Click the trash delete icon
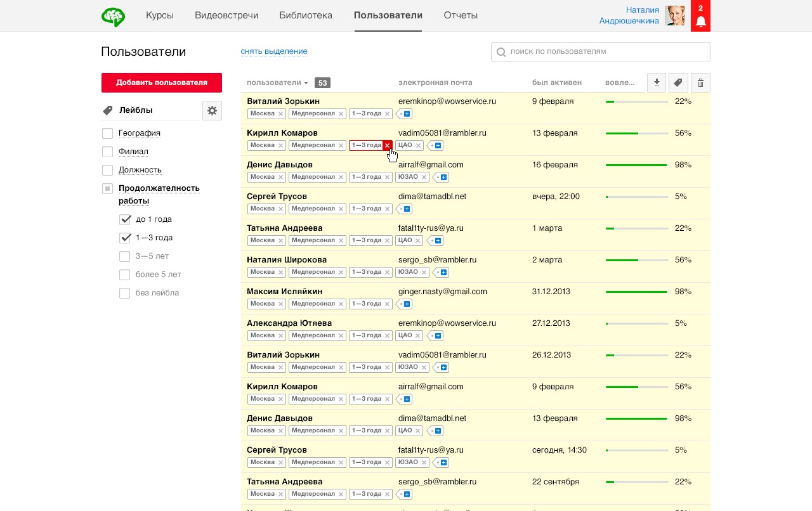Viewport: 812px width, 511px height. (x=700, y=82)
